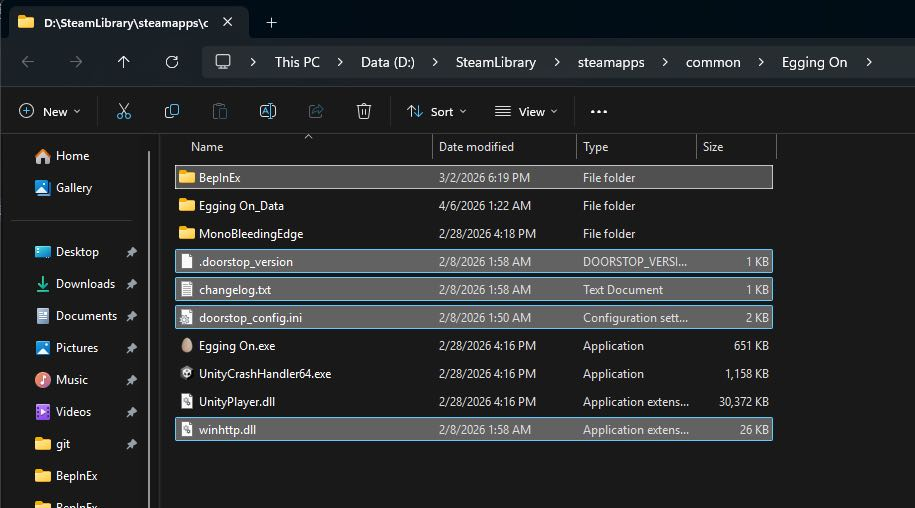Screen dimensions: 915x508
Task: Select the Gallery item in sidebar
Action: click(74, 188)
